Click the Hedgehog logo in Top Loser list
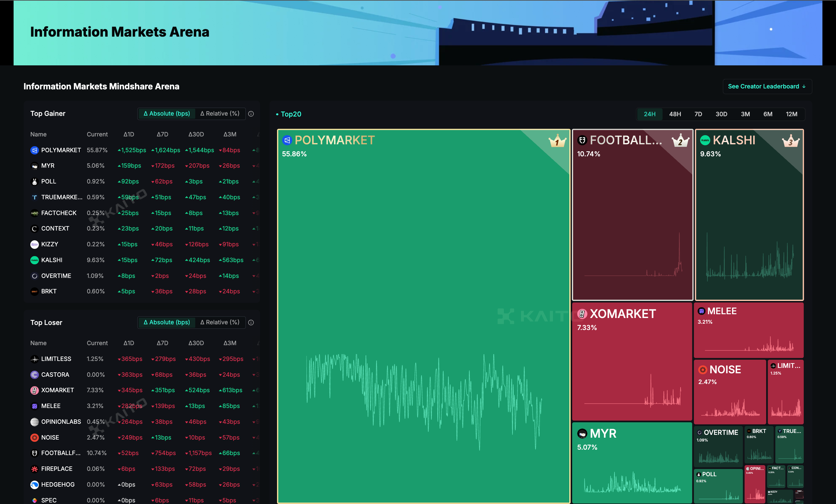This screenshot has width=836, height=504. 34,485
